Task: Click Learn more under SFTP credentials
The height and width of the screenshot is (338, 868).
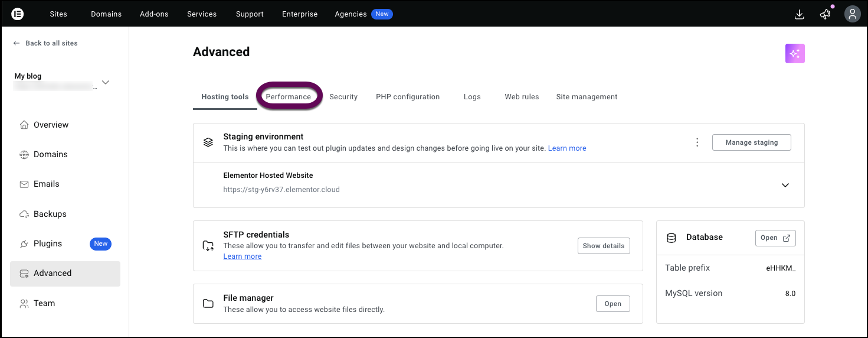Action: (x=243, y=256)
